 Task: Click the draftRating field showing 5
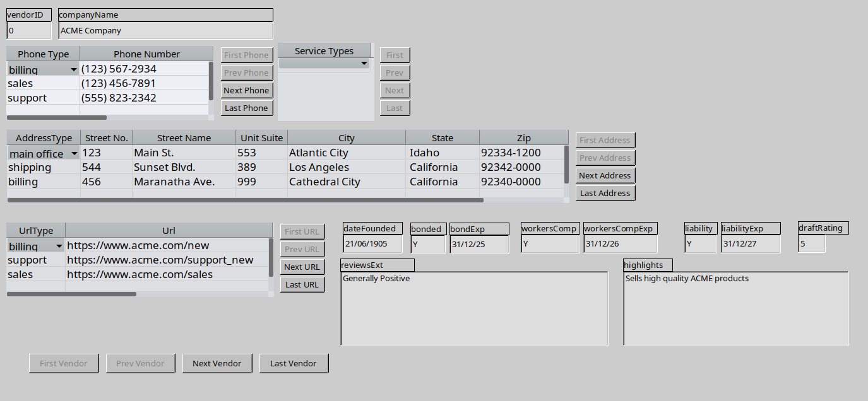pyautogui.click(x=812, y=243)
